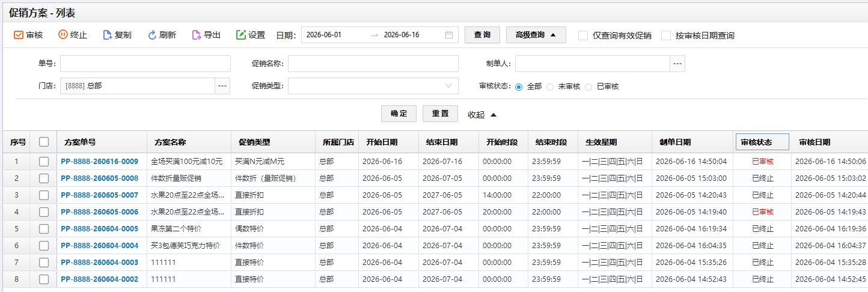Click the 审核 approve icon in toolbar
The image size is (868, 292).
tap(18, 35)
